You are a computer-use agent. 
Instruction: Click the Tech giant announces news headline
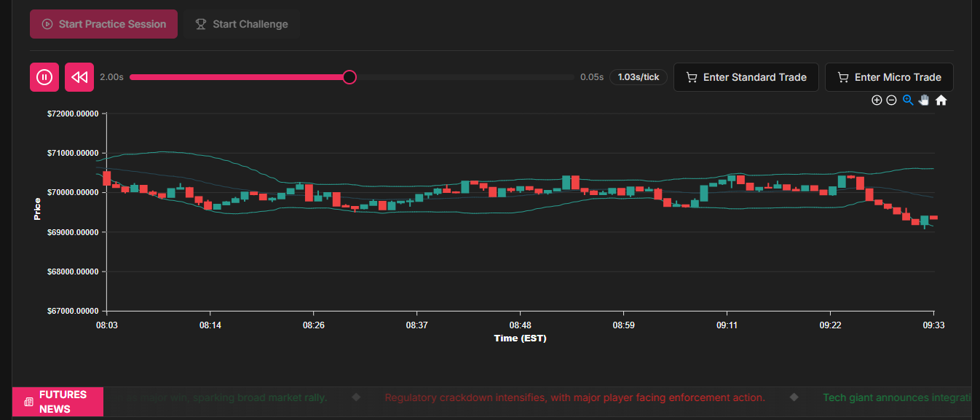(898, 397)
